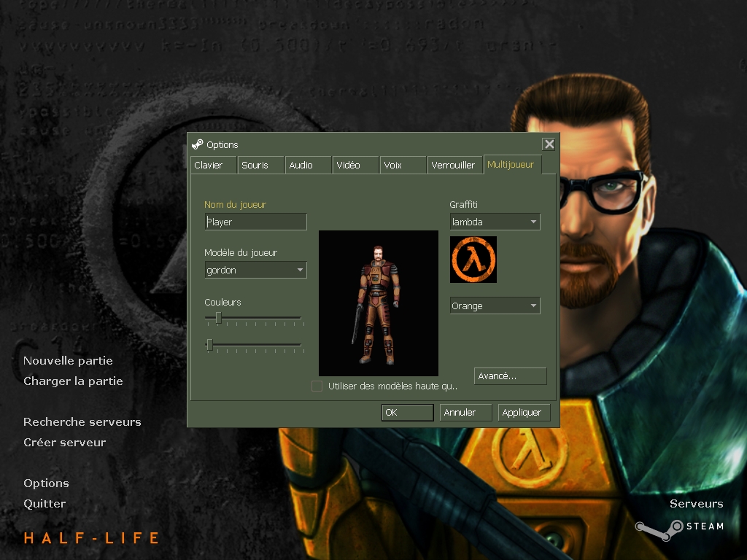Open the Avancé... settings button
Image resolution: width=747 pixels, height=560 pixels.
510,376
